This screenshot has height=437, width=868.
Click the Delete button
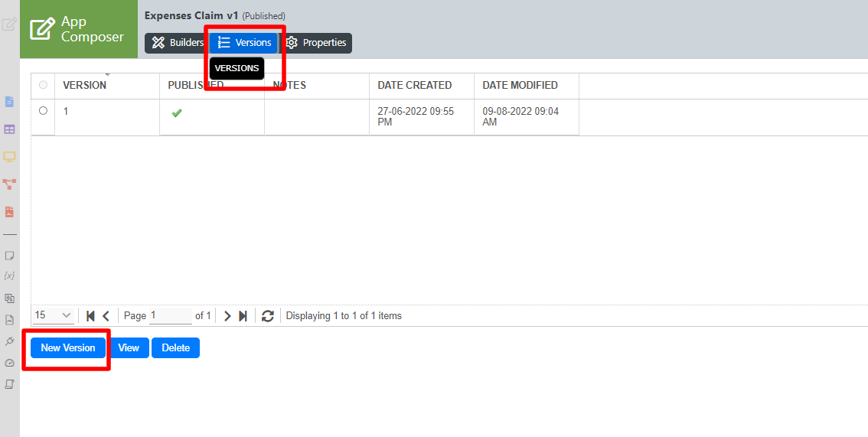pyautogui.click(x=175, y=348)
